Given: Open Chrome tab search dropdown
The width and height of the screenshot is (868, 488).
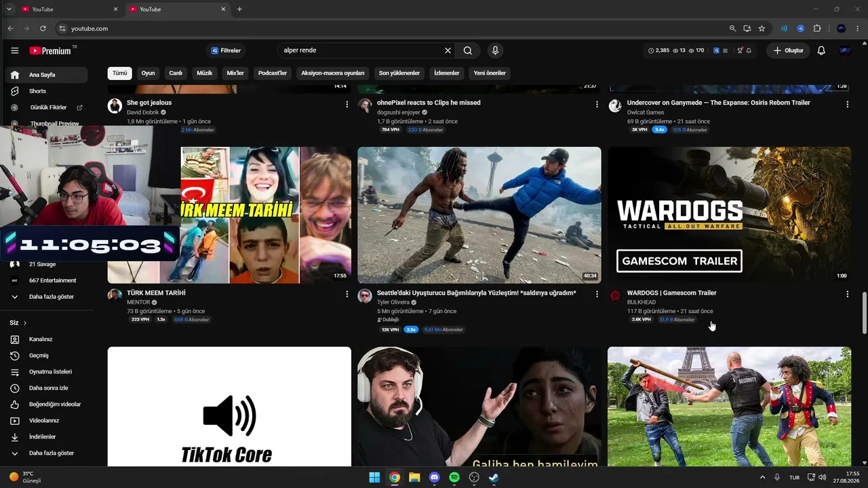Looking at the screenshot, I should (x=9, y=9).
